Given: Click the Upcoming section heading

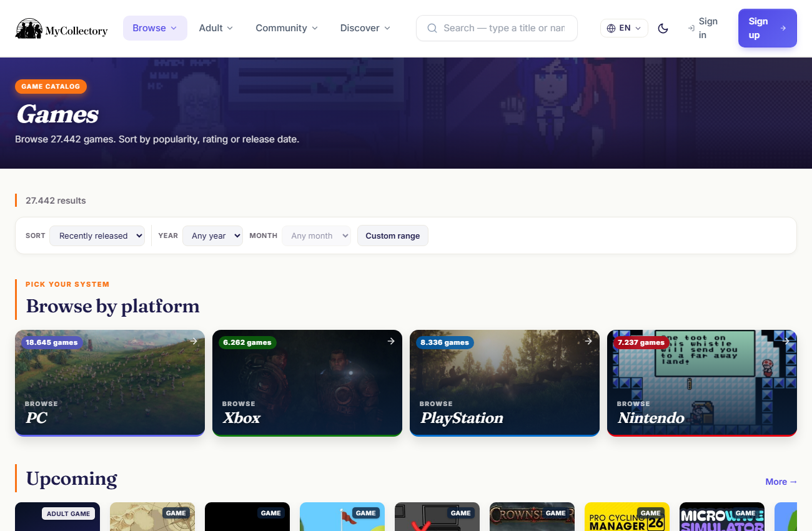Looking at the screenshot, I should pyautogui.click(x=72, y=479).
